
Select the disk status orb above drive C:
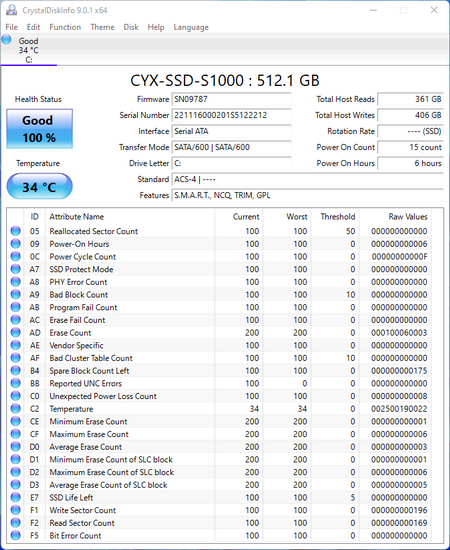[6, 39]
